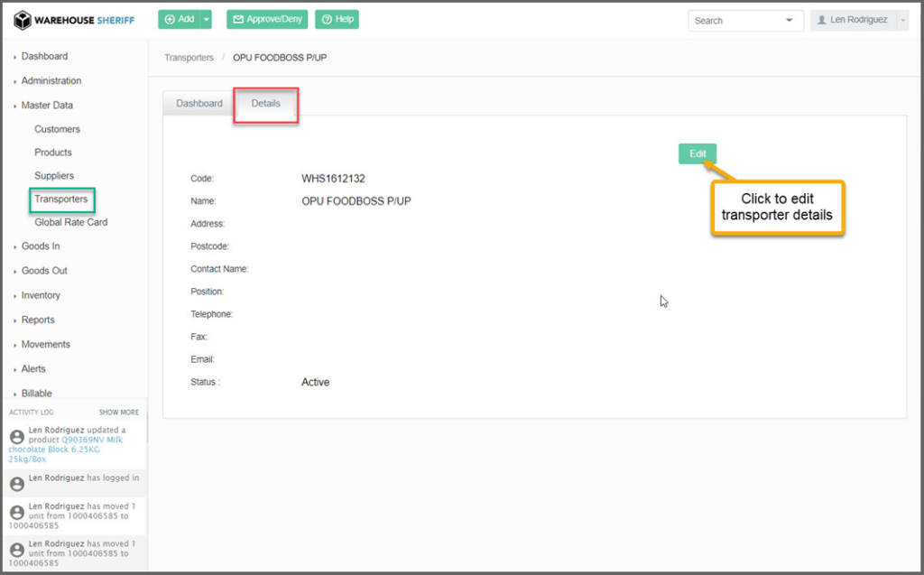Click SHOW MORE in the activity log
This screenshot has height=575, width=924.
pyautogui.click(x=118, y=412)
